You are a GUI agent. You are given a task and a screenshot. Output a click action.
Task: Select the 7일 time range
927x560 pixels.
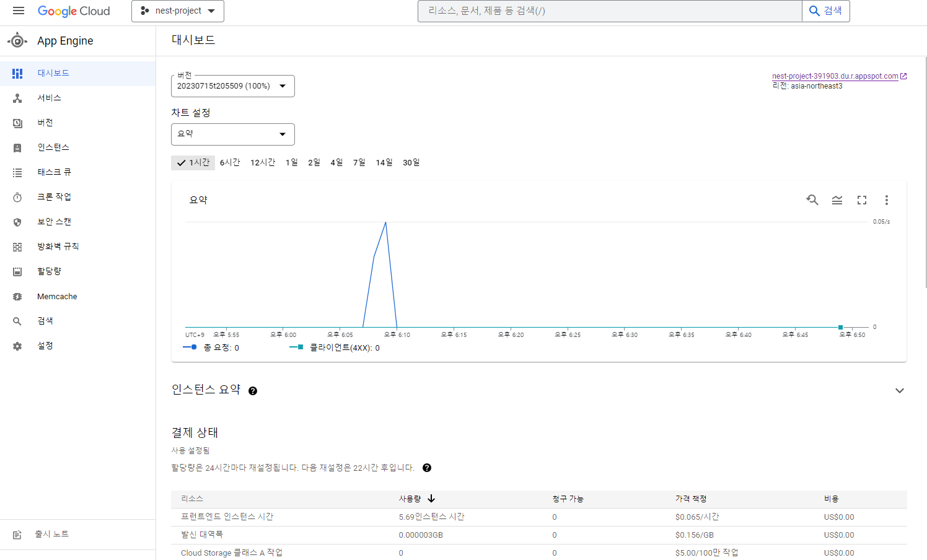(x=359, y=162)
